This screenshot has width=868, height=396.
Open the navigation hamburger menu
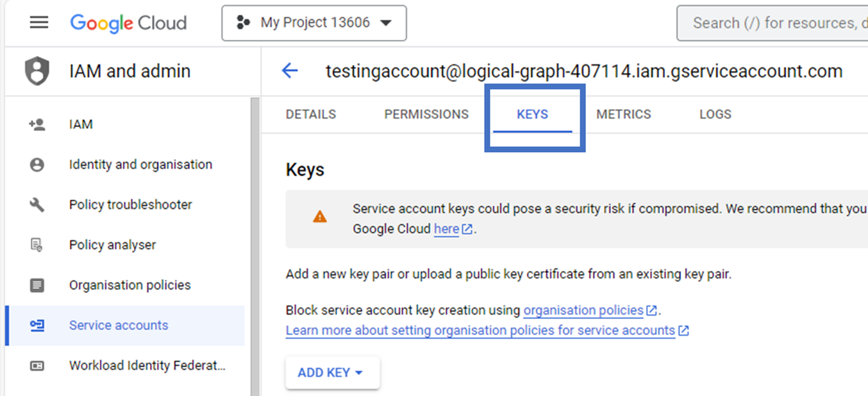click(x=38, y=22)
